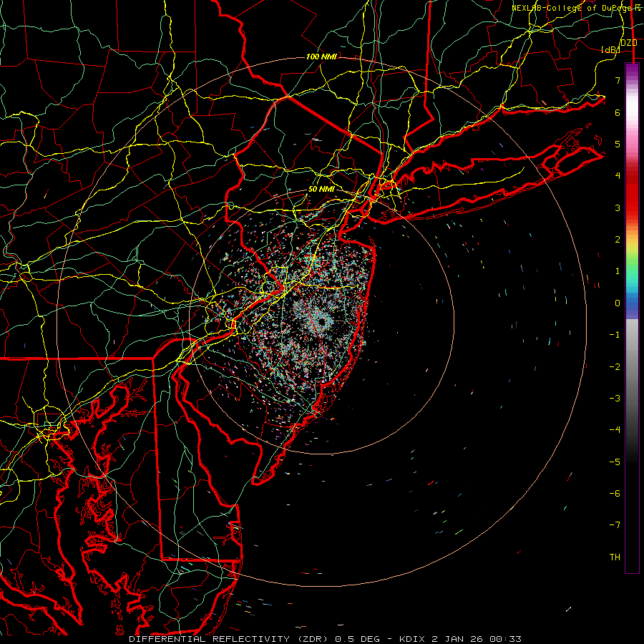Click the -7 value on the color scale
The width and height of the screenshot is (644, 644).
(615, 525)
